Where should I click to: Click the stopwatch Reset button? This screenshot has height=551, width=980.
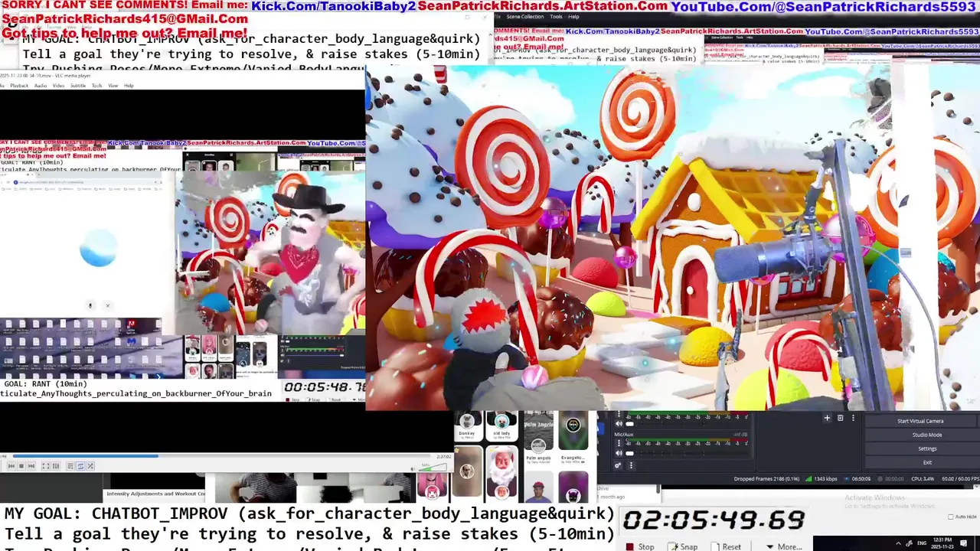tap(727, 546)
